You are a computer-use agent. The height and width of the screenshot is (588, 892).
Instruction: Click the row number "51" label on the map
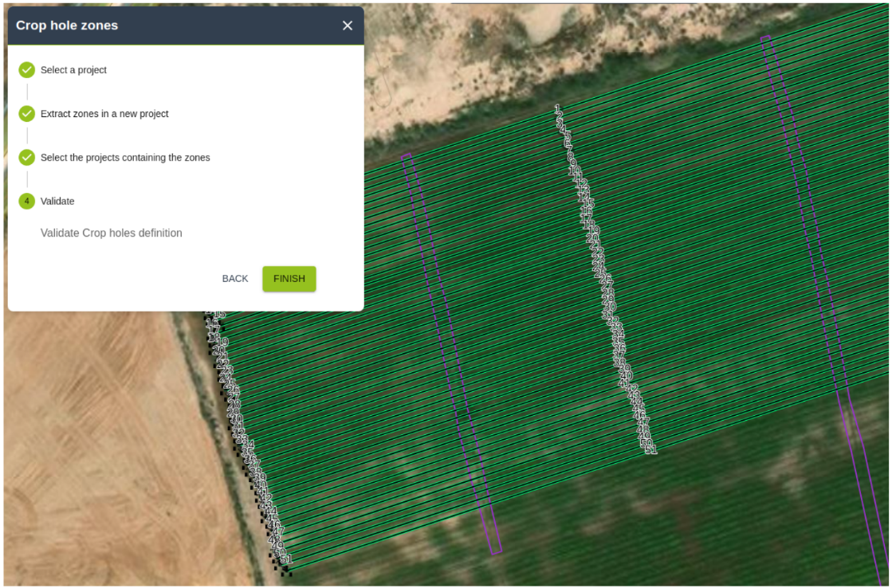tap(650, 450)
